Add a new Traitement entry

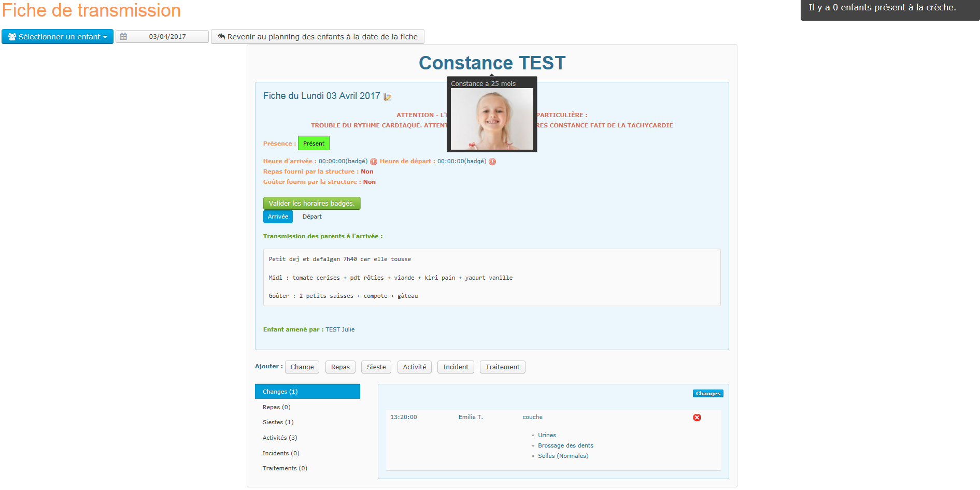[502, 367]
